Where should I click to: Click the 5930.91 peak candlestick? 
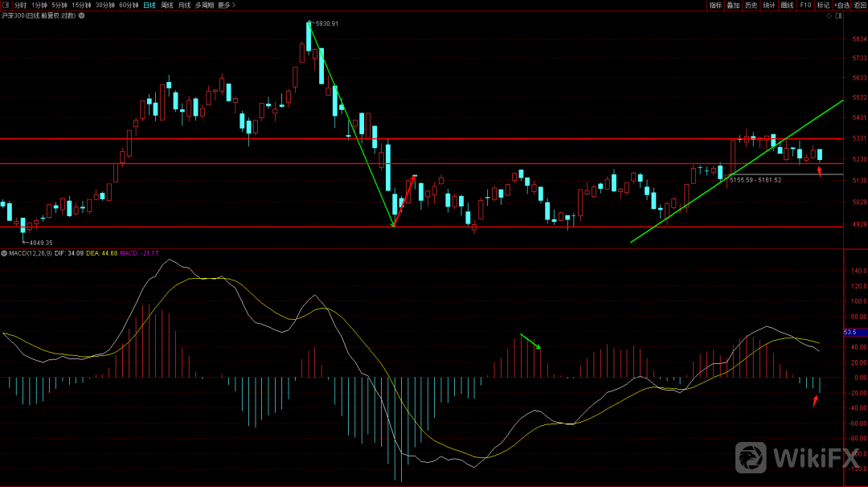[309, 36]
